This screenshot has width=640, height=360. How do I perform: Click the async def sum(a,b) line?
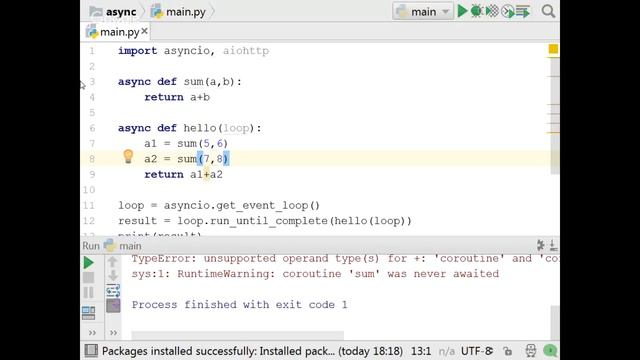tap(180, 82)
